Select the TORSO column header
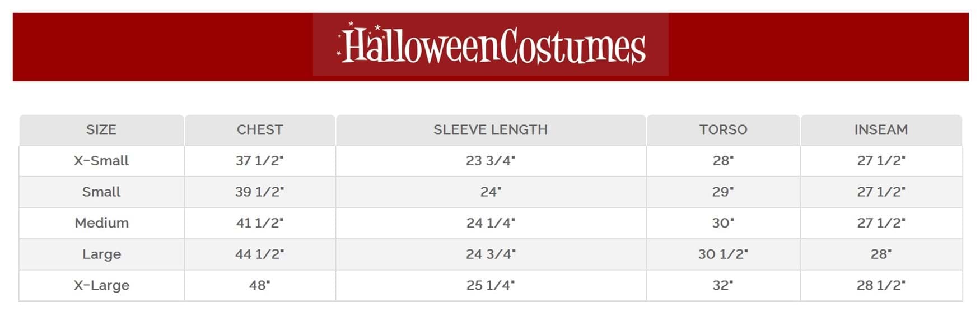Screen dimensions: 980x320 tap(723, 130)
